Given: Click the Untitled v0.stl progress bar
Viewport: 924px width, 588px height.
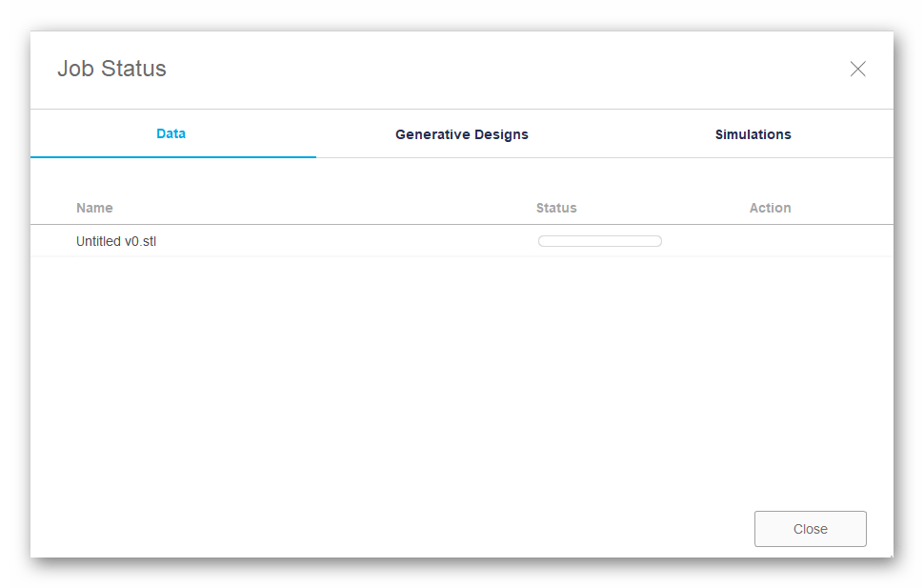Looking at the screenshot, I should click(599, 241).
